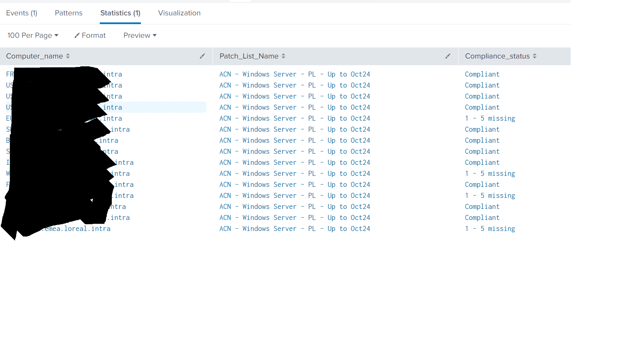Screen dimensions: 644x361
Task: Switch to the Events (1) tab
Action: (x=22, y=13)
